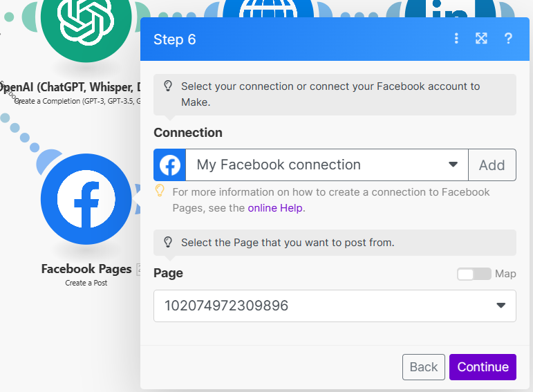This screenshot has width=533, height=392.
Task: Toggle the Map switch for Page
Action: (474, 274)
